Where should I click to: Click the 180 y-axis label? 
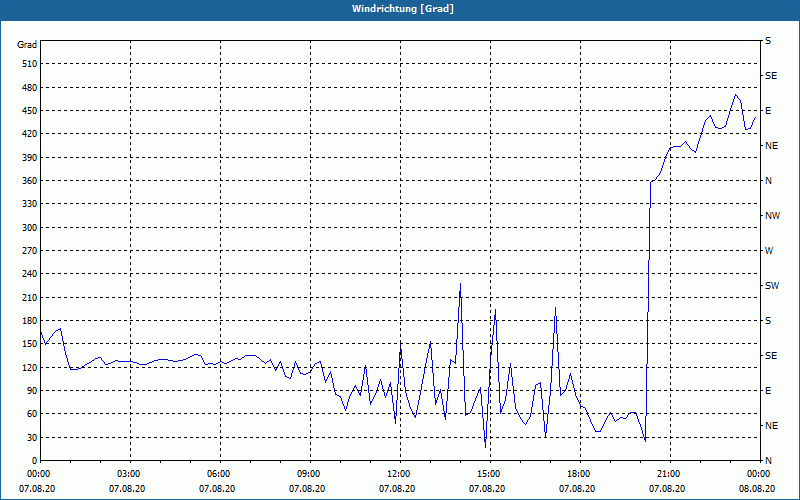point(30,320)
